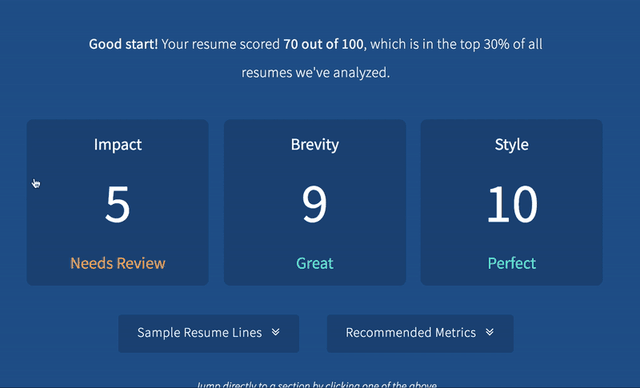
Task: Expand the Recommended Metrics button
Action: pos(420,333)
